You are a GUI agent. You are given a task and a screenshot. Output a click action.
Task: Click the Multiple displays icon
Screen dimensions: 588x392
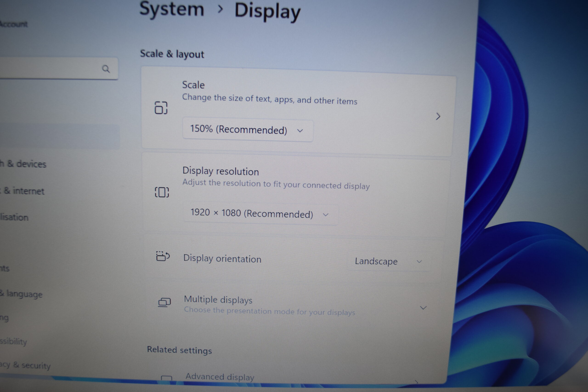coord(164,302)
